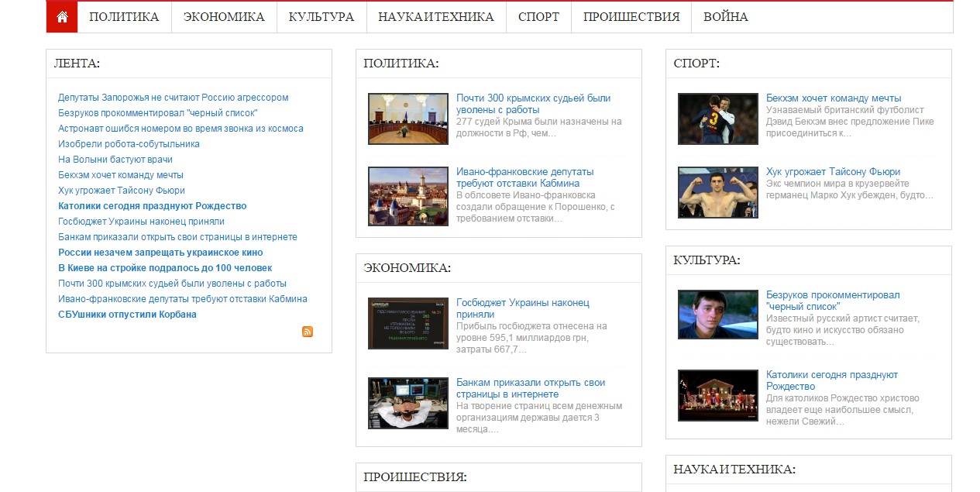Open feed link Ивано-франковские депутаты требуют отставки
980x492 pixels.
(183, 299)
